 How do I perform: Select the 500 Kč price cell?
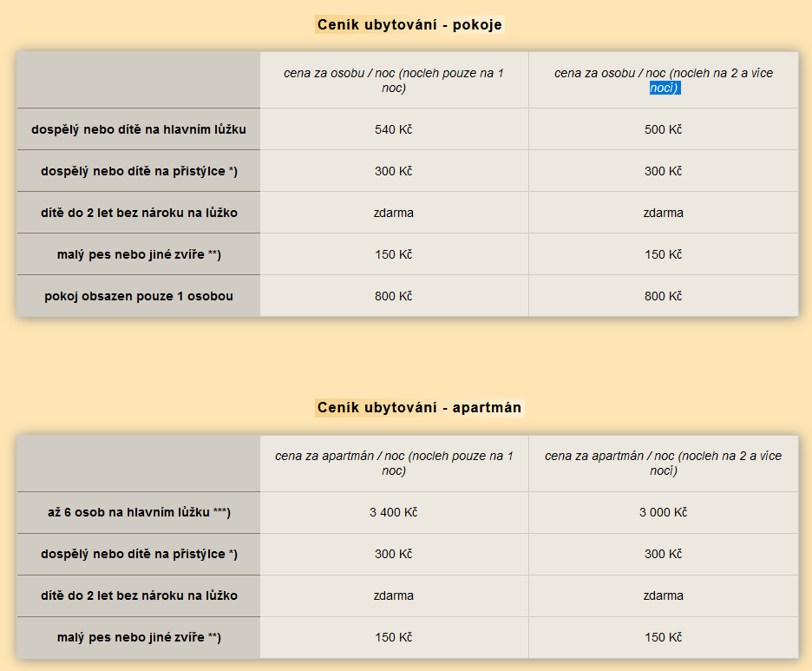click(x=664, y=129)
